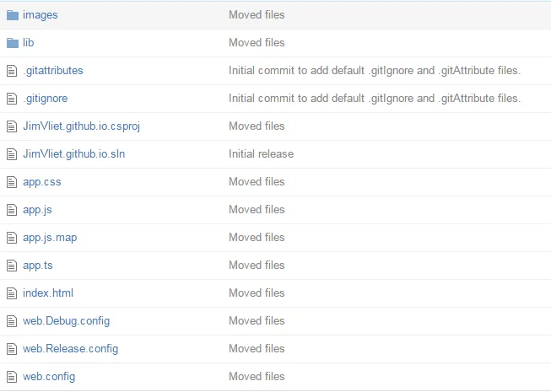This screenshot has height=392, width=551.
Task: Click commit message for .gitattributes row
Action: click(374, 71)
